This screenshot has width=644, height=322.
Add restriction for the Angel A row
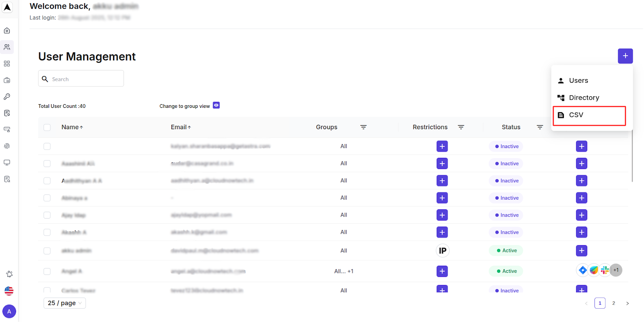tap(442, 271)
